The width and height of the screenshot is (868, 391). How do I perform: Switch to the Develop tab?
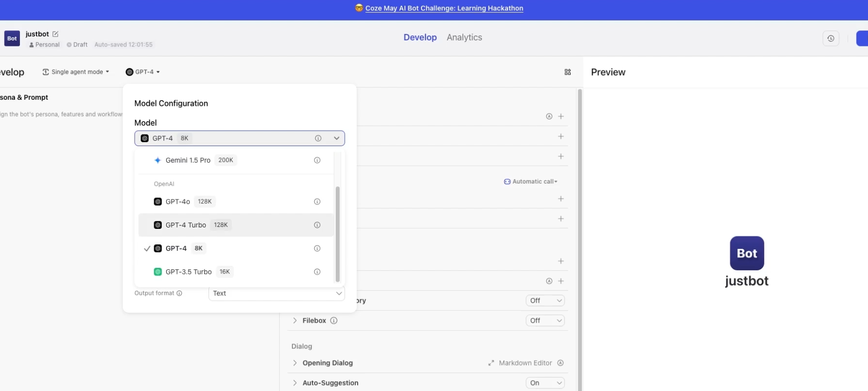pyautogui.click(x=420, y=37)
